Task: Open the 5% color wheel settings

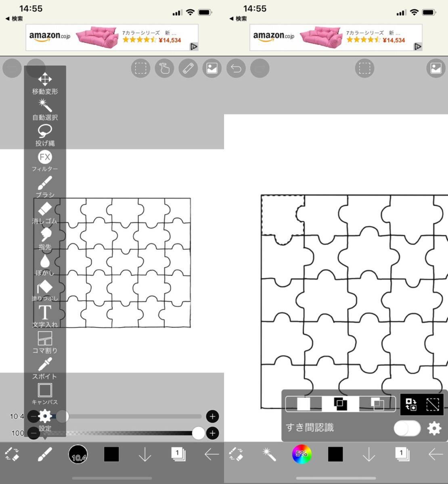Action: pos(302,454)
